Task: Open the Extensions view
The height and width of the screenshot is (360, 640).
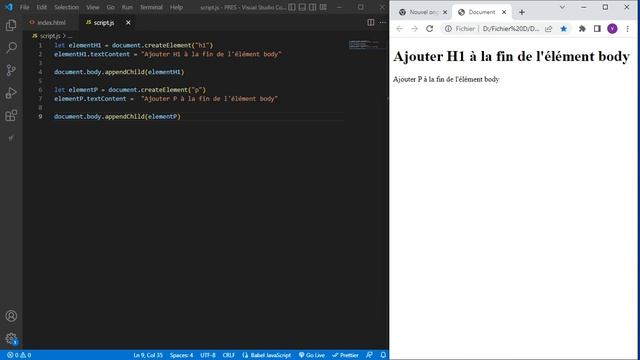Action: (11, 116)
